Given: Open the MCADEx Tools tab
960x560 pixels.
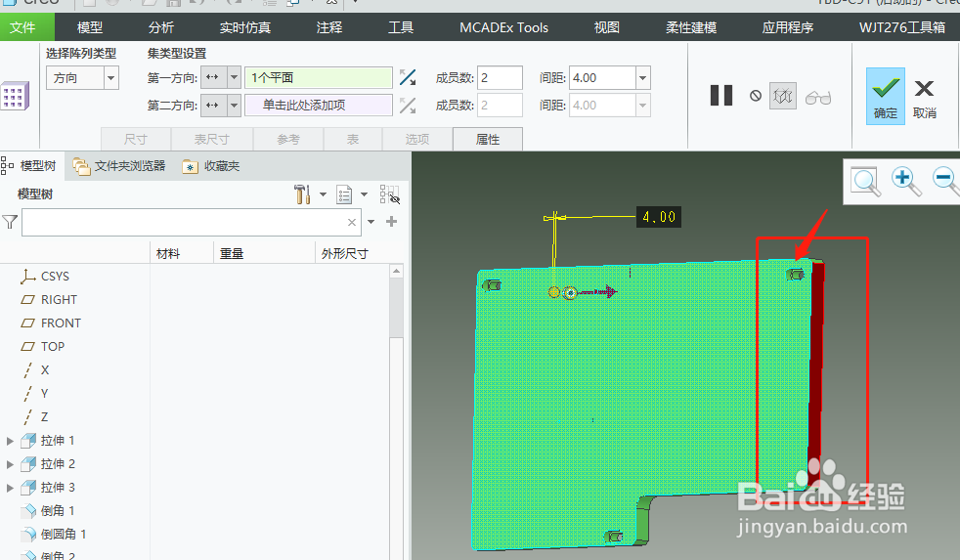Looking at the screenshot, I should [x=503, y=27].
